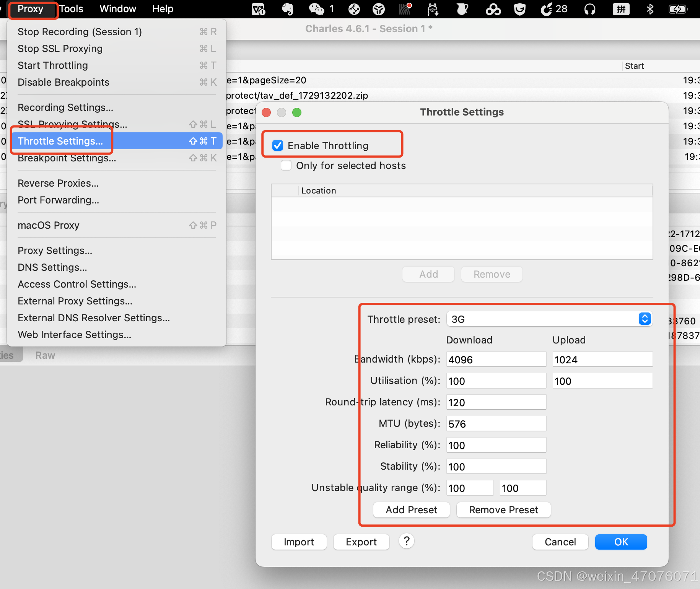Open the Bluetooth status icon
700x589 pixels.
650,9
